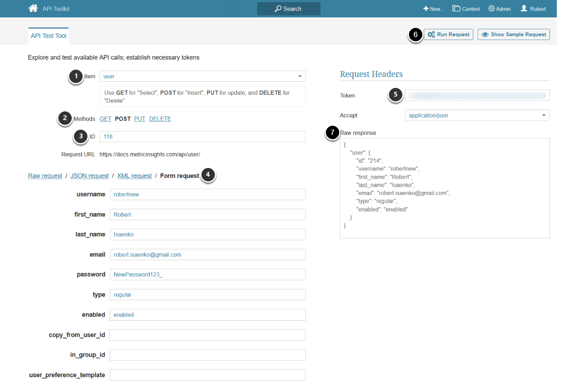Screen dimensions: 569x392
Task: Expand the Item dropdown showing user
Action: click(x=300, y=77)
